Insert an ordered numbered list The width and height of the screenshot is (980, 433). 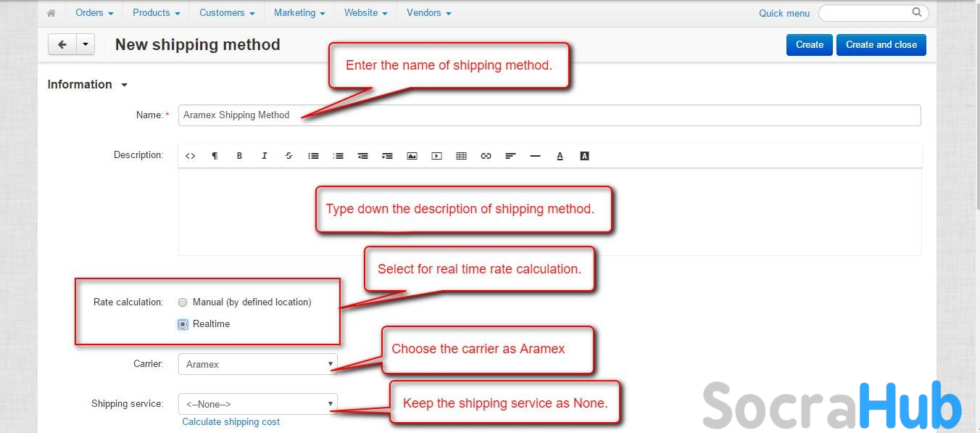click(338, 156)
